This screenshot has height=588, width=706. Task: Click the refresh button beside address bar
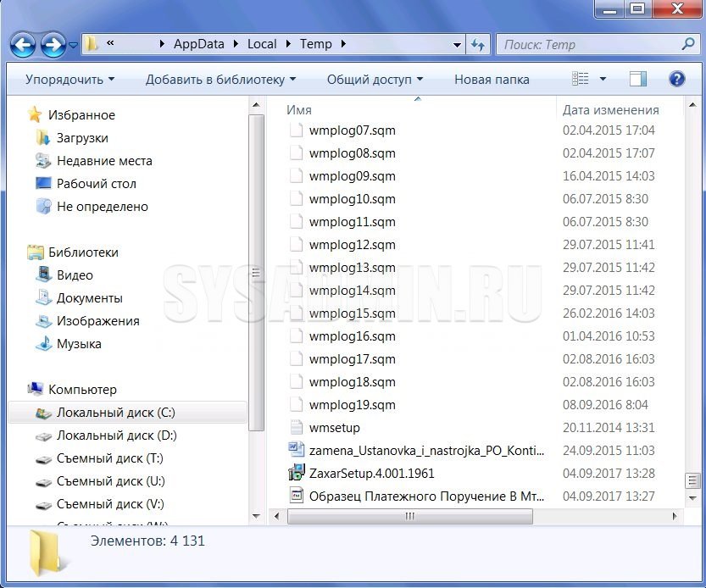tap(478, 44)
